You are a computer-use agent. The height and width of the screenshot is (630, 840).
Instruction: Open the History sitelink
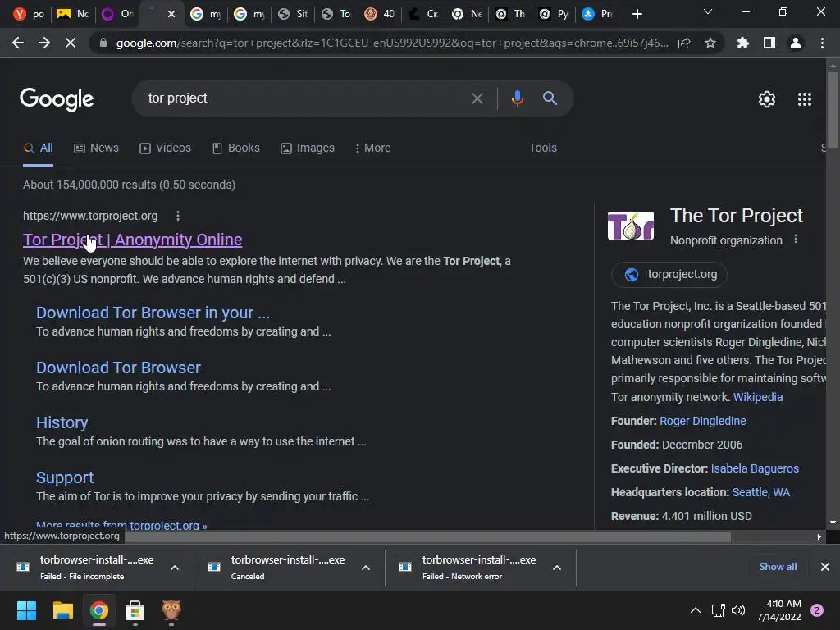coord(62,422)
